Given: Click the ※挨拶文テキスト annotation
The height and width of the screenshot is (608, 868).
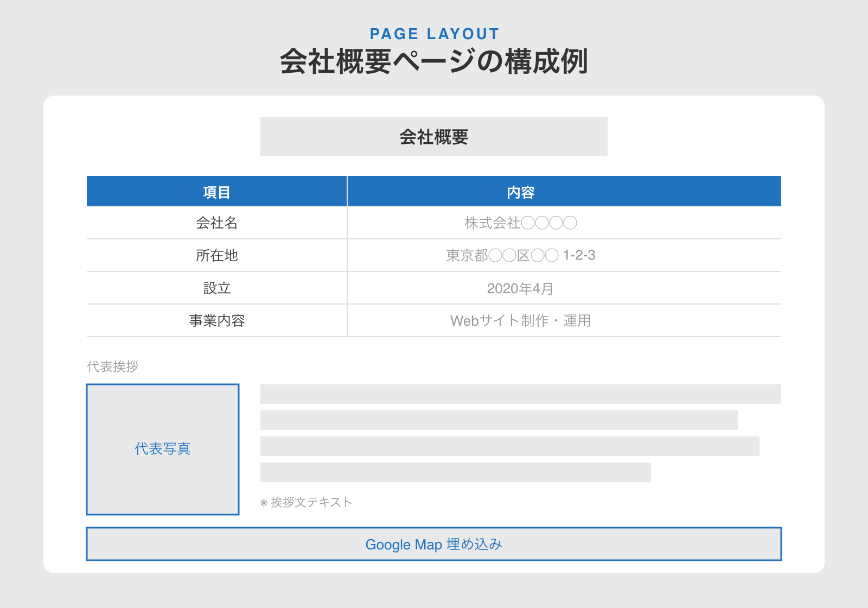Looking at the screenshot, I should pyautogui.click(x=307, y=502).
